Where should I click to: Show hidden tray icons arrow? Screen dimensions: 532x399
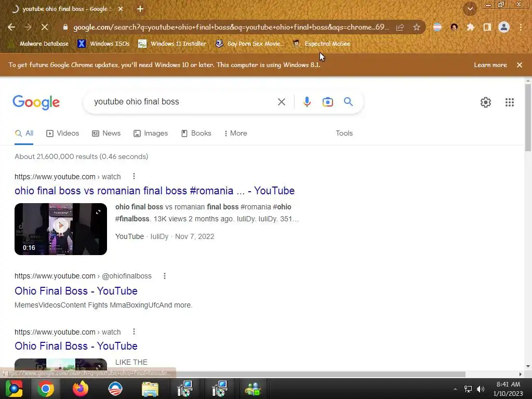[455, 389]
